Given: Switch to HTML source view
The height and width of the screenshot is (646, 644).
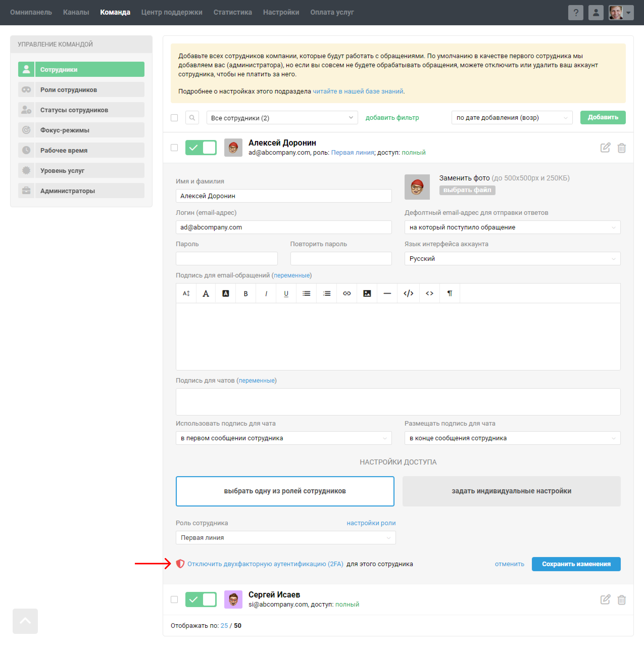Looking at the screenshot, I should click(x=429, y=293).
